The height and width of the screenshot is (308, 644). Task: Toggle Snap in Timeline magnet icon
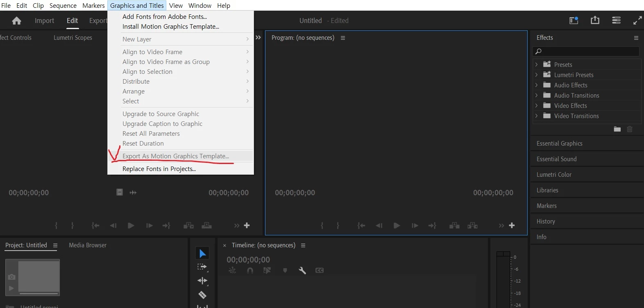point(250,270)
